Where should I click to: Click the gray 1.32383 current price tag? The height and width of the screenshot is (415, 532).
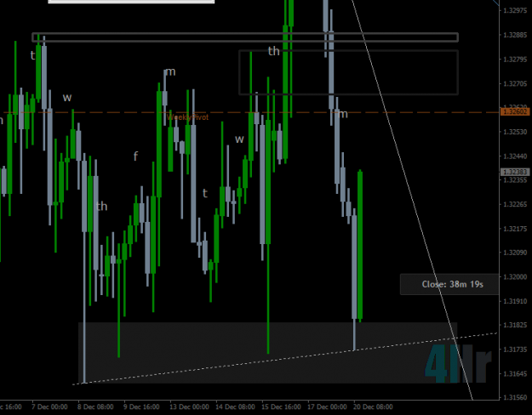(515, 173)
